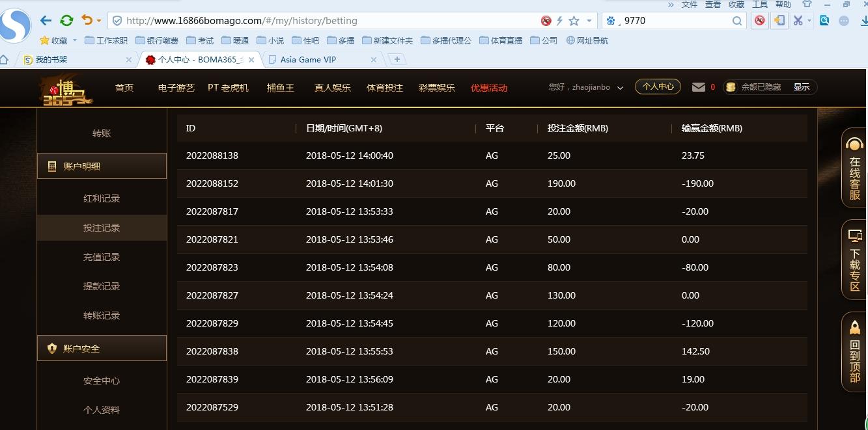Click the download arrow icon in toolbar

click(863, 21)
